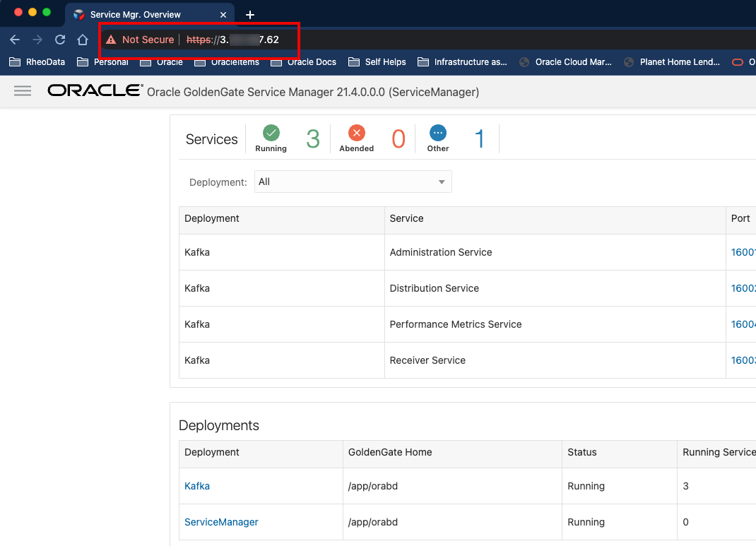
Task: Open the ServiceManager deployment link
Action: click(x=221, y=522)
